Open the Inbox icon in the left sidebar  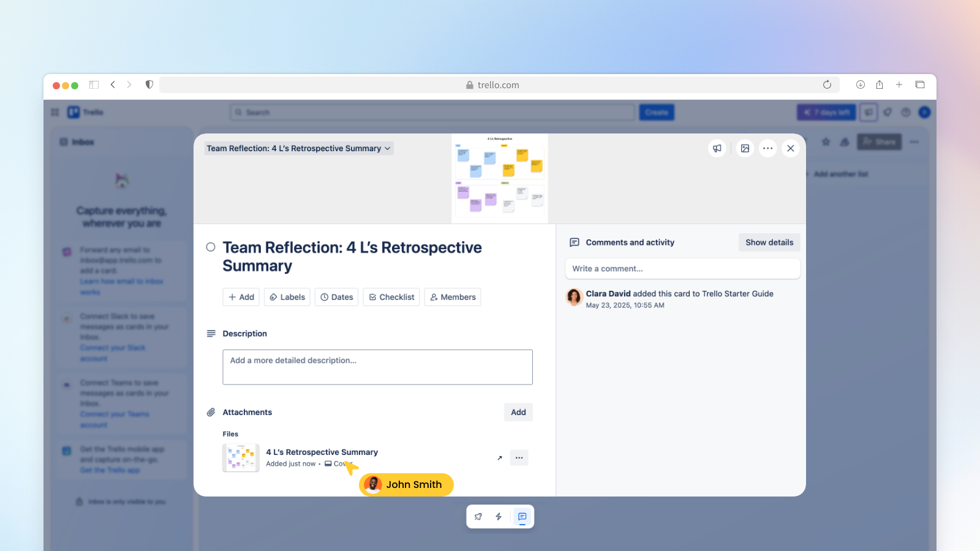click(64, 141)
